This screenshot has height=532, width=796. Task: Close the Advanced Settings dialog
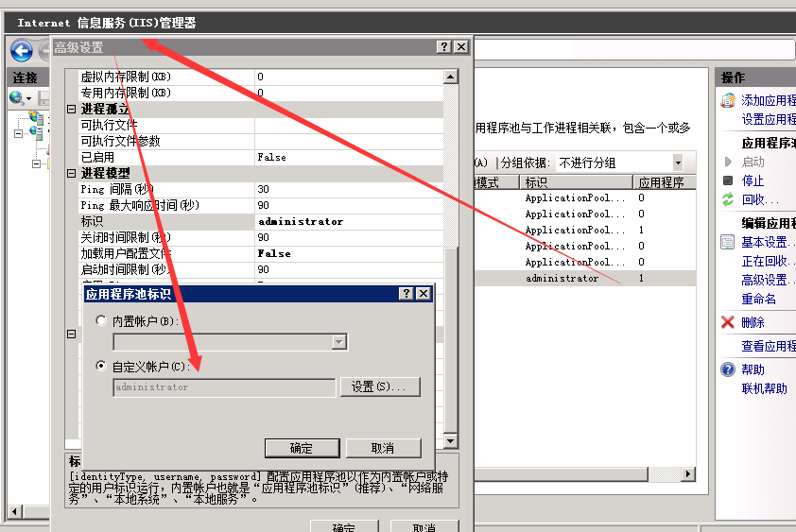click(461, 46)
